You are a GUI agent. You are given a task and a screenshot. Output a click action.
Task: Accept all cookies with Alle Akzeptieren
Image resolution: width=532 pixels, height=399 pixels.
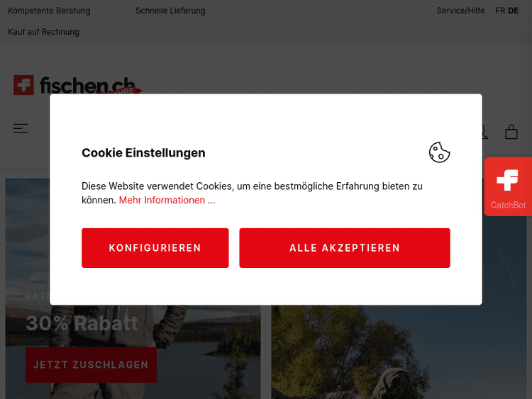point(345,248)
